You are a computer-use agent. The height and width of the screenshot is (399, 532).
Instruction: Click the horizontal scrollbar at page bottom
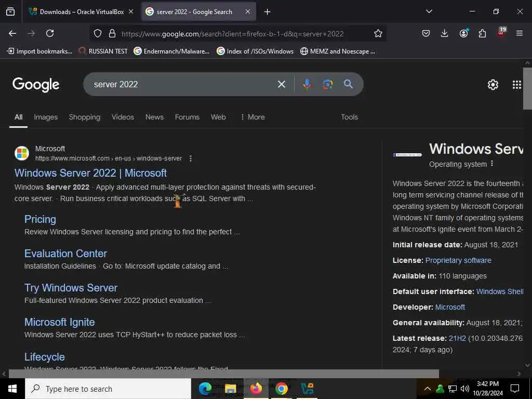223,374
